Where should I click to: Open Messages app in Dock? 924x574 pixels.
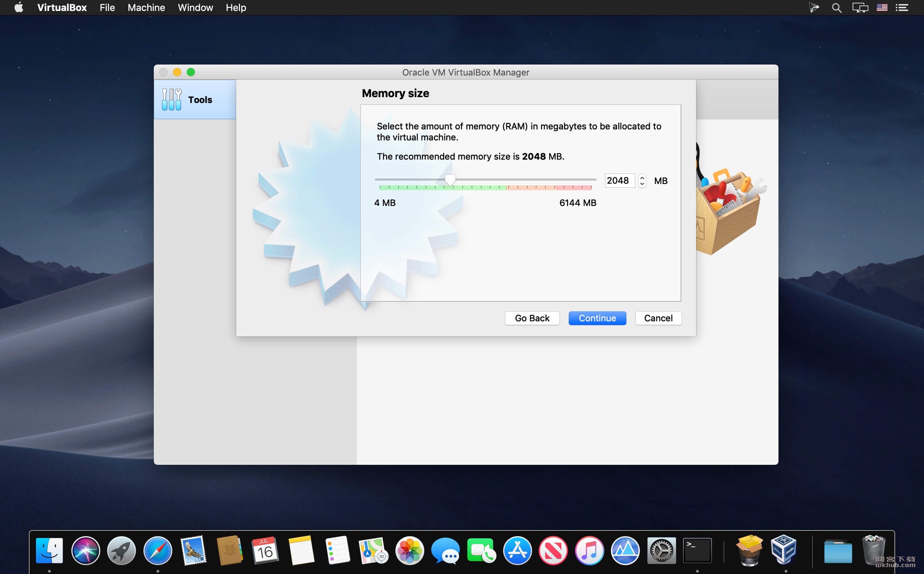click(x=446, y=550)
